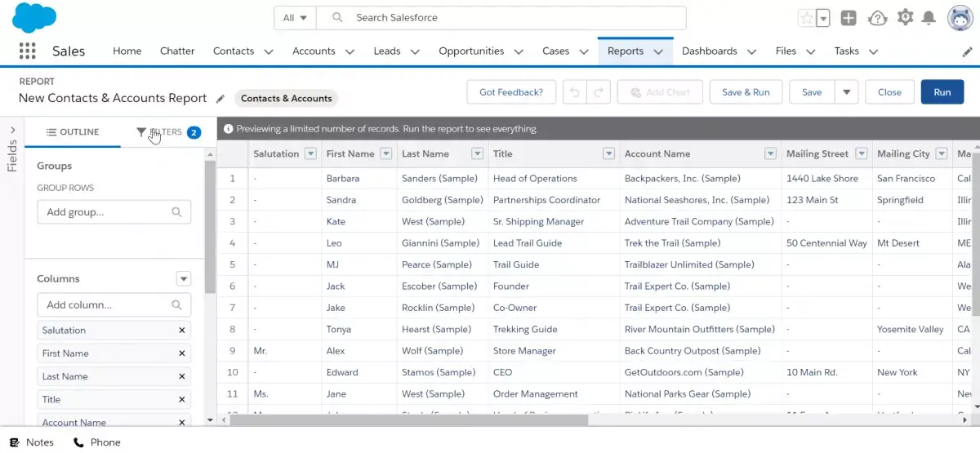This screenshot has width=980, height=453.
Task: Open the user profile avatar
Action: click(x=960, y=18)
